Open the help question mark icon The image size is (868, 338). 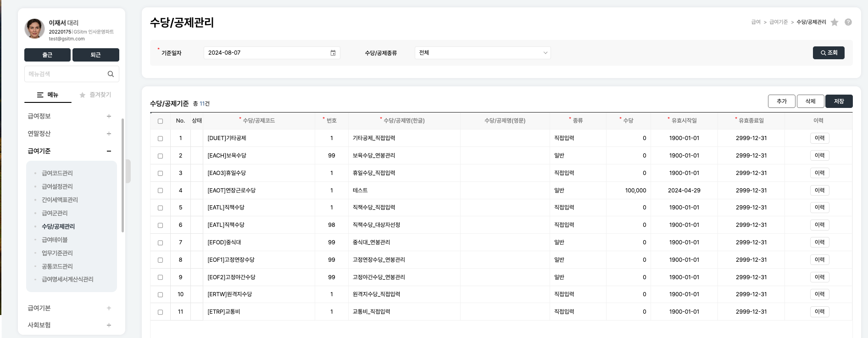pyautogui.click(x=848, y=22)
